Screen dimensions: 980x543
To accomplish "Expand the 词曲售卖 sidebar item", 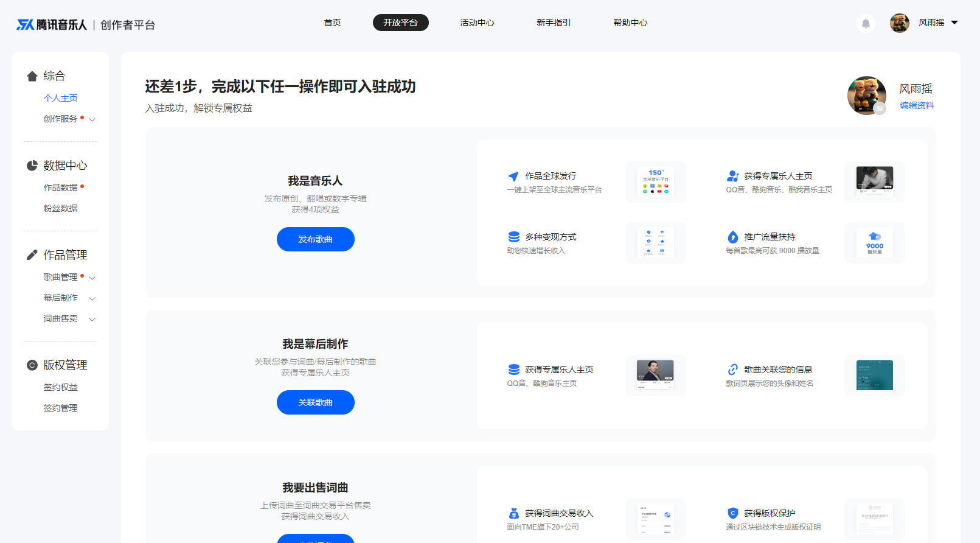I will point(92,319).
